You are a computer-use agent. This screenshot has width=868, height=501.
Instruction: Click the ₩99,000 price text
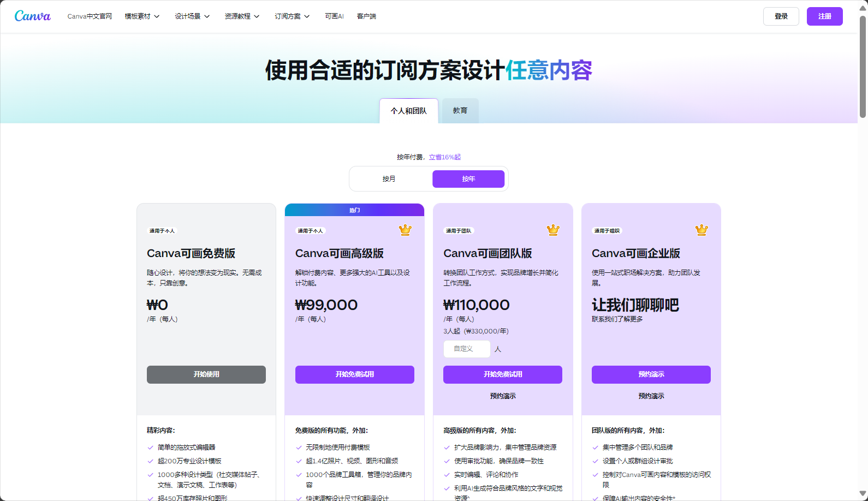(x=326, y=305)
